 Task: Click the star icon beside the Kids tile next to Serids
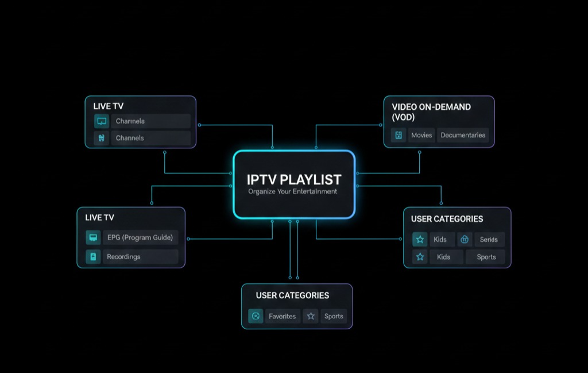(420, 240)
